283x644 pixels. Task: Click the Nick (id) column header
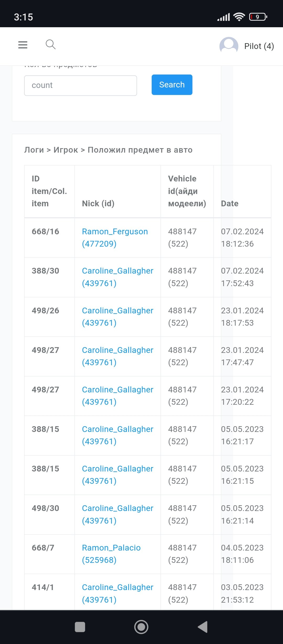click(x=98, y=203)
